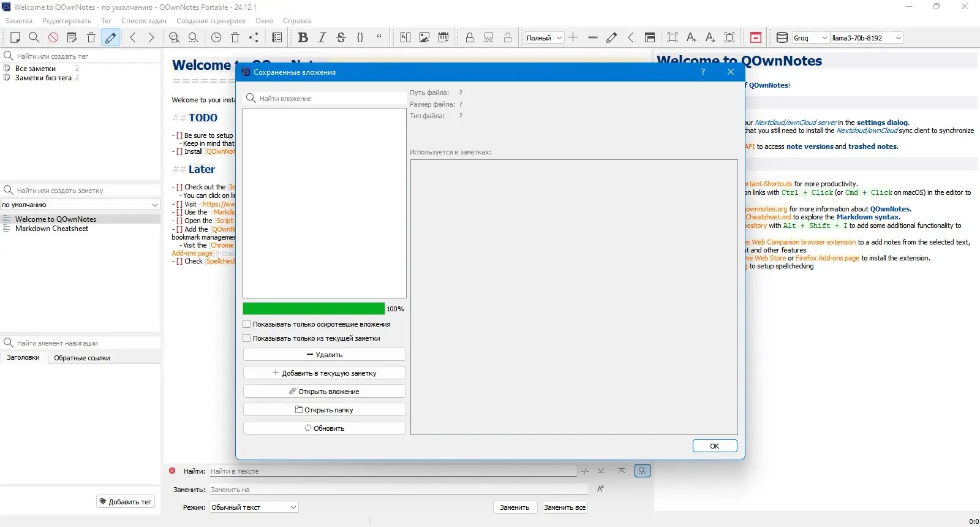Open the Заметка menu
Screen dimensions: 980x527
click(18, 21)
